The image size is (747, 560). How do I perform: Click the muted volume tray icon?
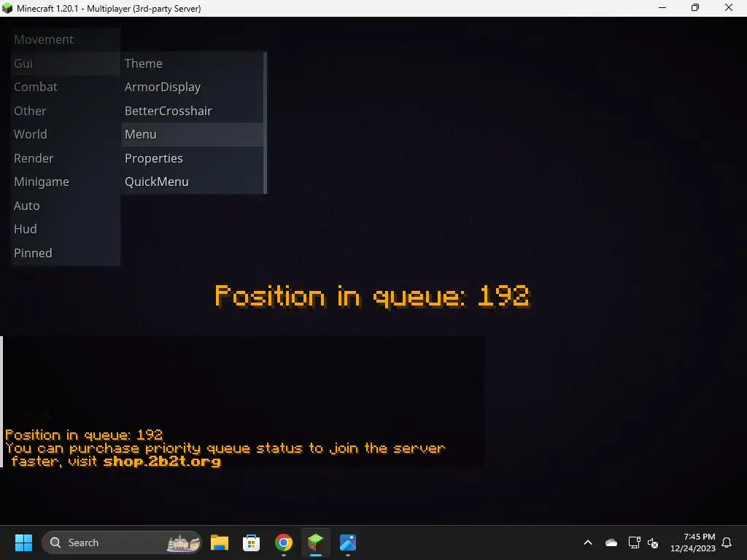tap(653, 542)
